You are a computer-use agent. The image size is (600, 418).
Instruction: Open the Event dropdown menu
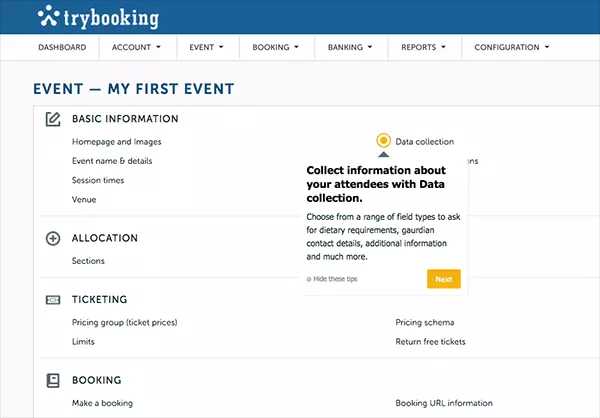pos(206,47)
